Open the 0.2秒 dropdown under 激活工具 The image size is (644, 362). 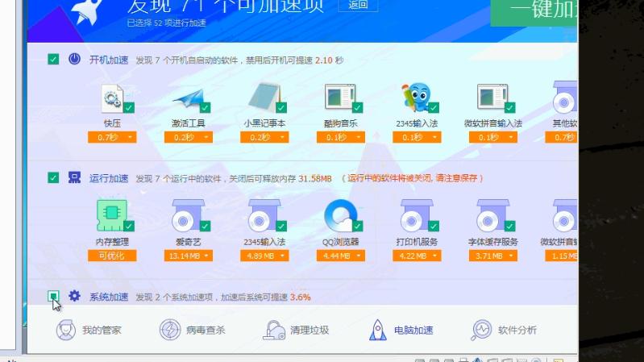click(x=189, y=137)
